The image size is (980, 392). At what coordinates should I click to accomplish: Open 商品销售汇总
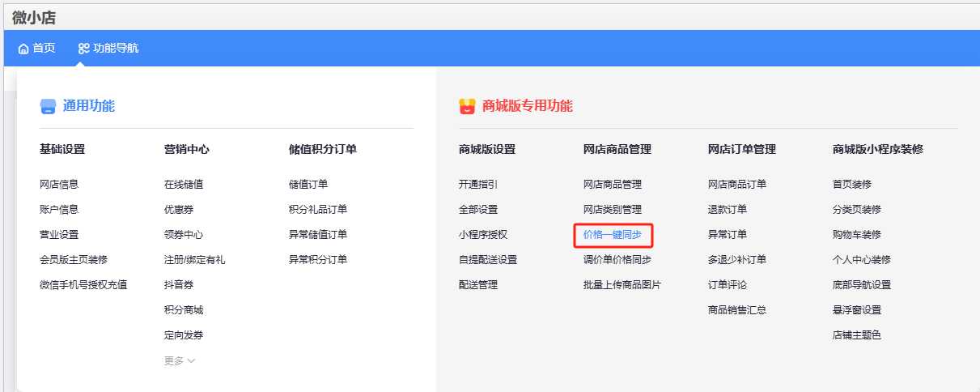[x=737, y=310]
